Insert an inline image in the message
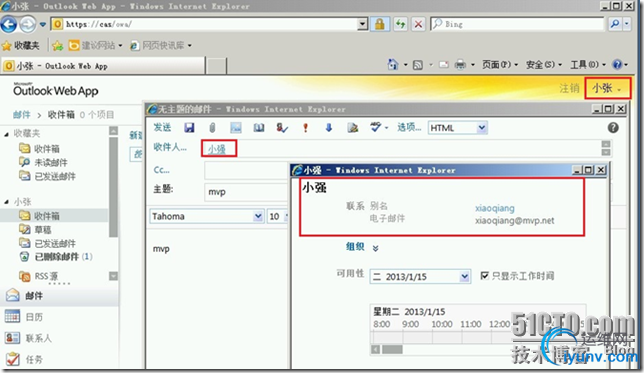The width and height of the screenshot is (644, 373). click(236, 128)
